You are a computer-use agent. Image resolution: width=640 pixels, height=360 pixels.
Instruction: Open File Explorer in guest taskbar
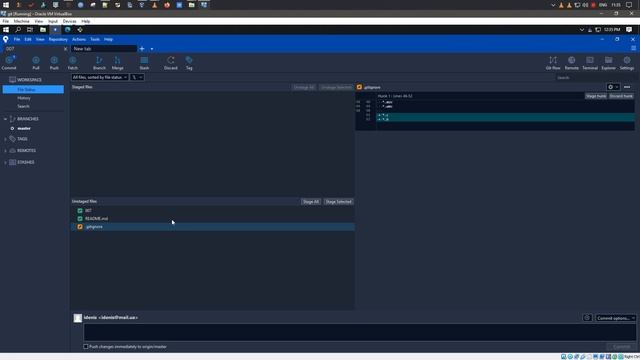42,29
